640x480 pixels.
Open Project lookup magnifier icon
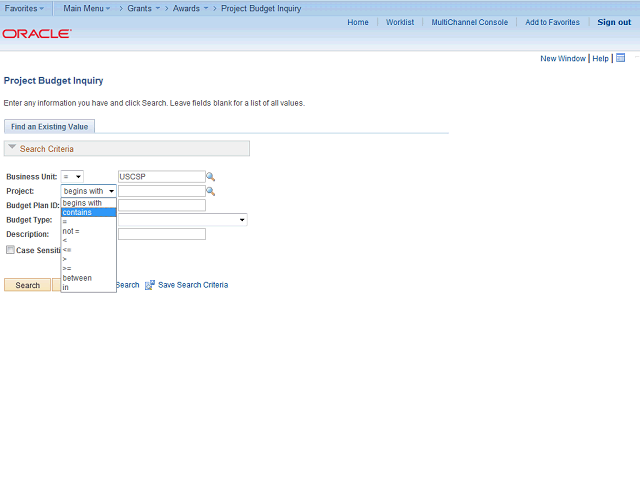click(210, 191)
